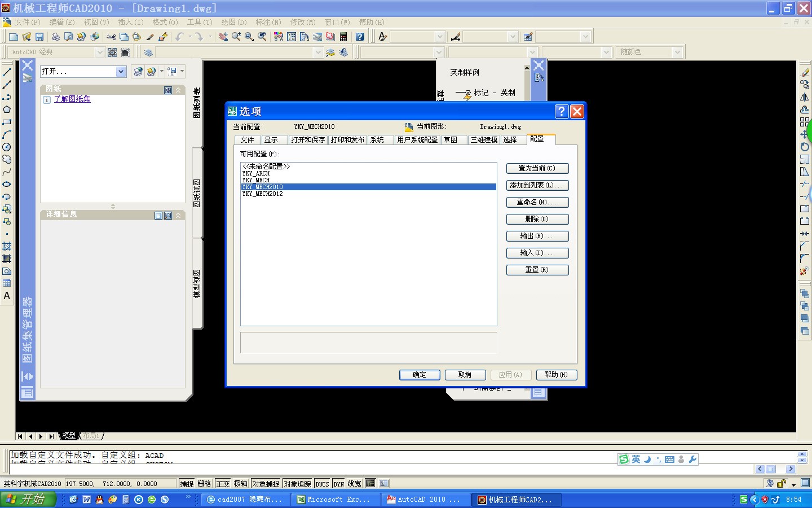The width and height of the screenshot is (812, 508).
Task: Select YKY_ARCH in the profile list
Action: coord(256,173)
